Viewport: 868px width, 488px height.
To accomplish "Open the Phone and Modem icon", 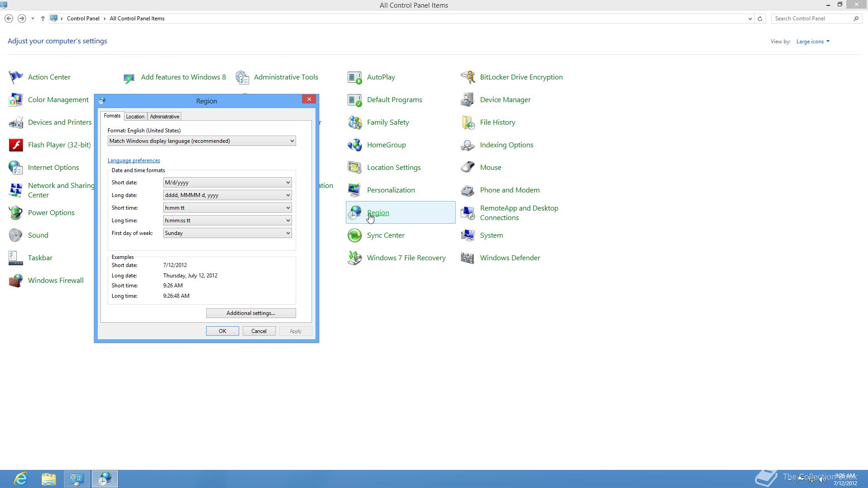I will [x=468, y=190].
